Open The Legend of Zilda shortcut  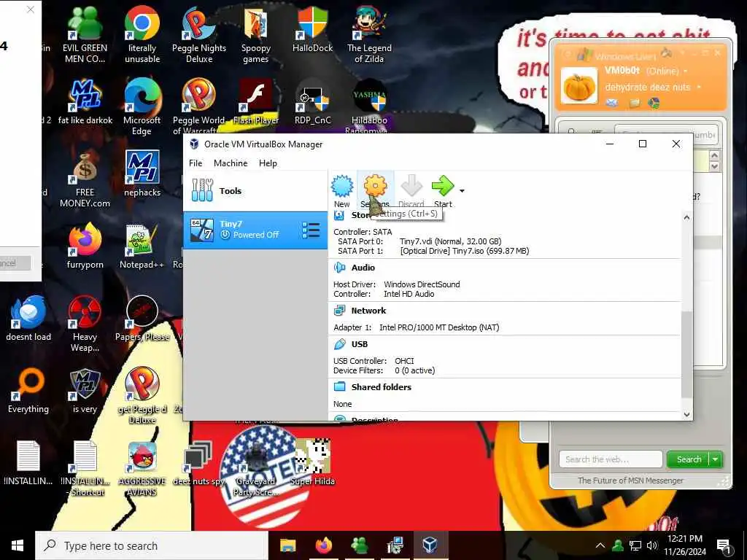click(369, 35)
